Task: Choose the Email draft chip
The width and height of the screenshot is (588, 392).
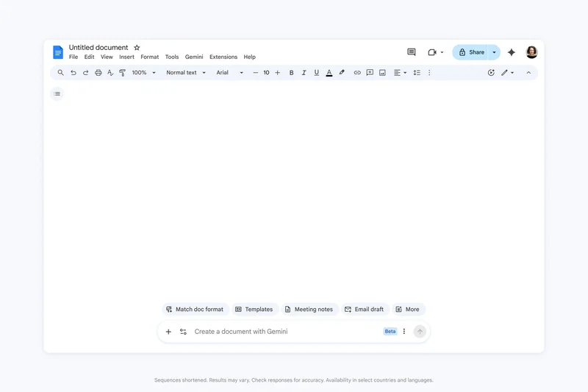Action: point(365,310)
